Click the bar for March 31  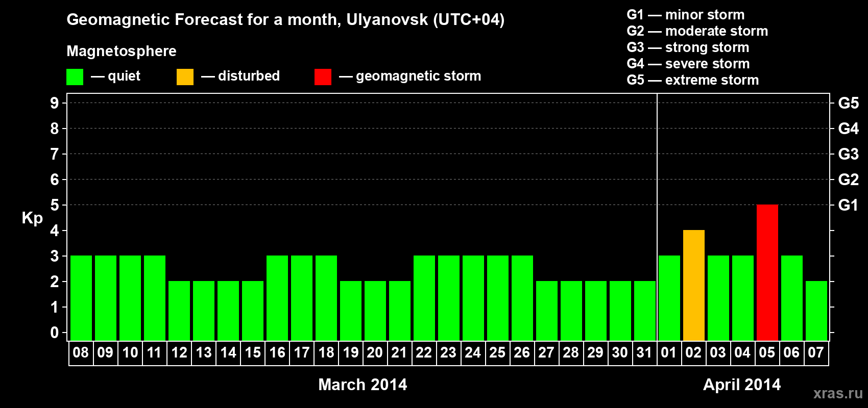(x=645, y=311)
